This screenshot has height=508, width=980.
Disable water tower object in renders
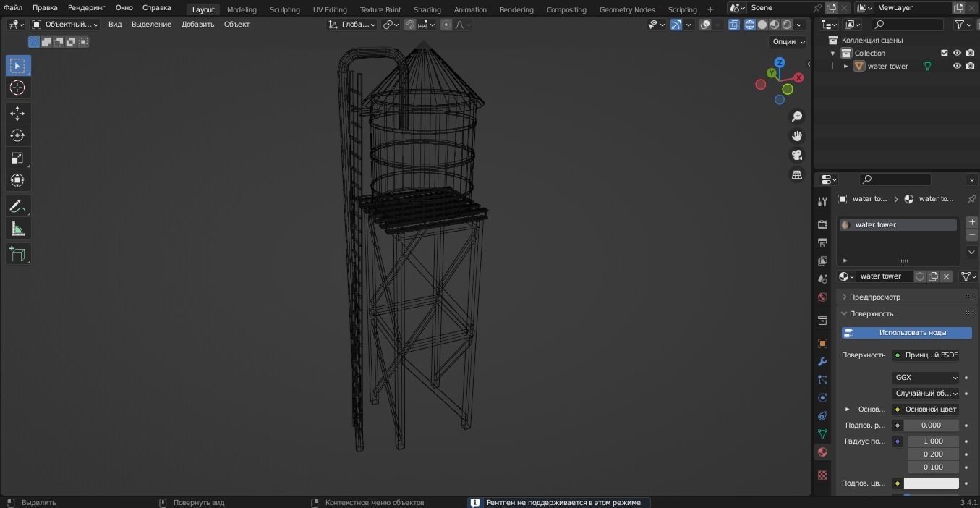click(x=970, y=66)
